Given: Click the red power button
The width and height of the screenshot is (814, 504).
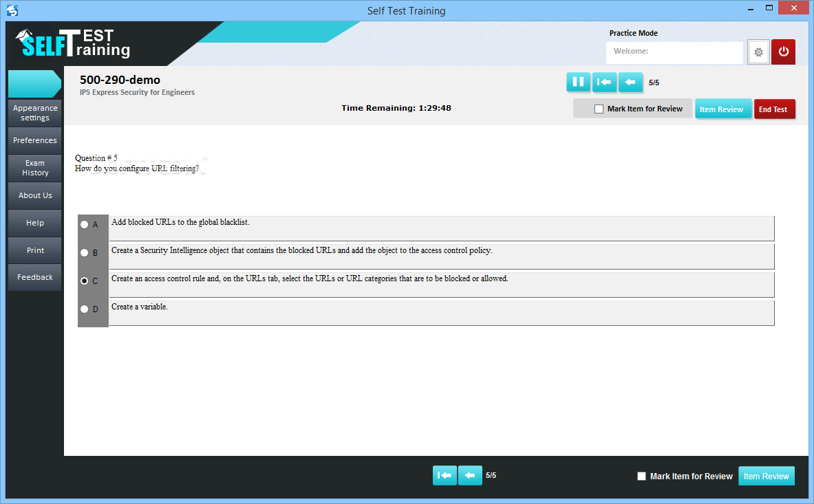Looking at the screenshot, I should [x=783, y=52].
